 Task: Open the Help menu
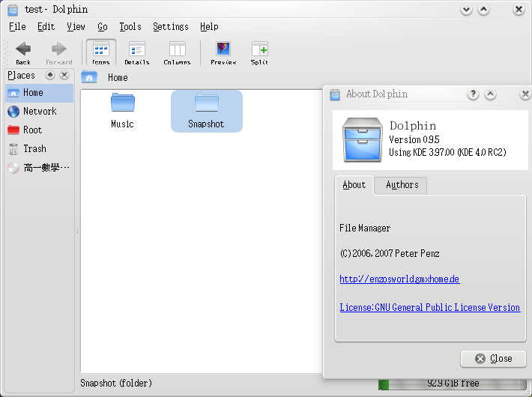coord(209,26)
